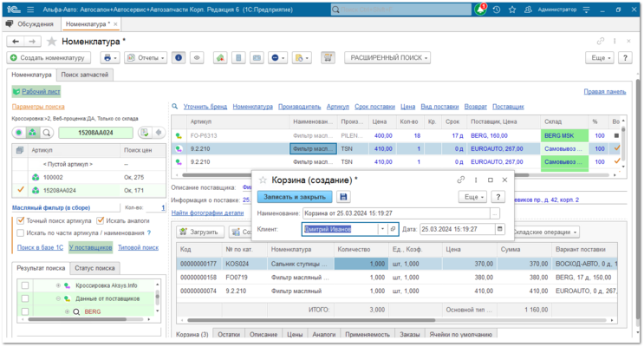This screenshot has width=644, height=347.
Task: Toggle Искать аналоги checkbox
Action: (x=101, y=221)
